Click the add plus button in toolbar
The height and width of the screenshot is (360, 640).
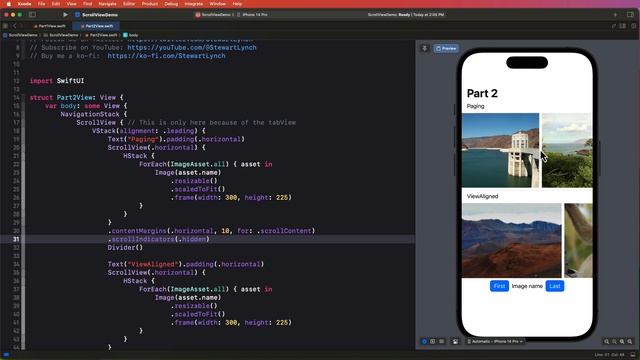615,15
